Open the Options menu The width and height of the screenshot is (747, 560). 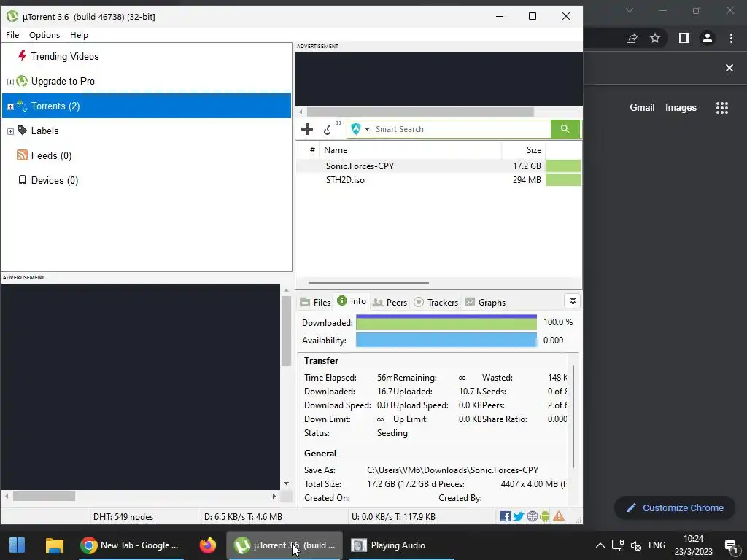44,35
